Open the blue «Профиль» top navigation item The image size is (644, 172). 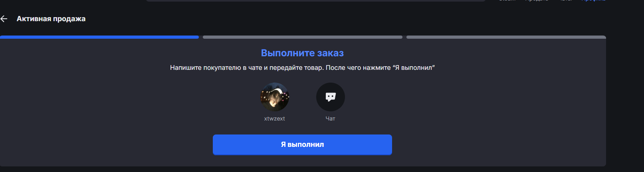[x=594, y=1]
